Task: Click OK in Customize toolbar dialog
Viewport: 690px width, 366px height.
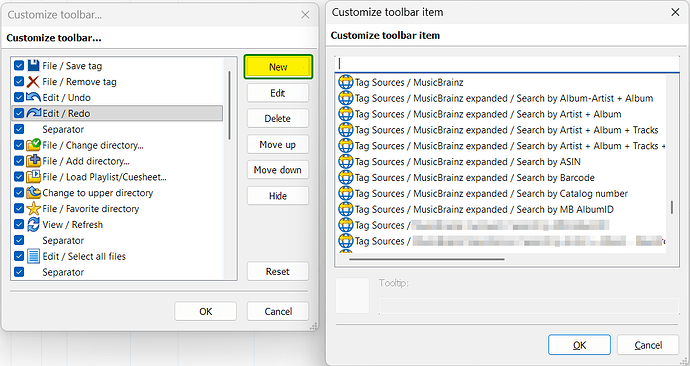Action: pyautogui.click(x=206, y=311)
